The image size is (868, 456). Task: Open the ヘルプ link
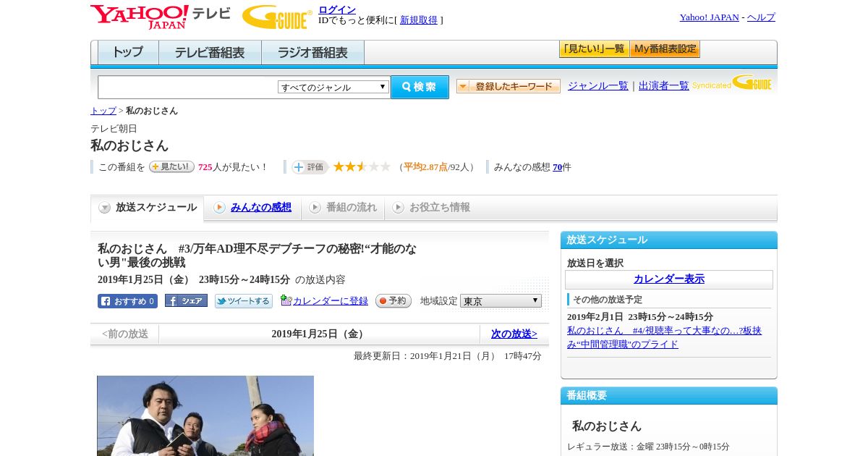click(761, 17)
